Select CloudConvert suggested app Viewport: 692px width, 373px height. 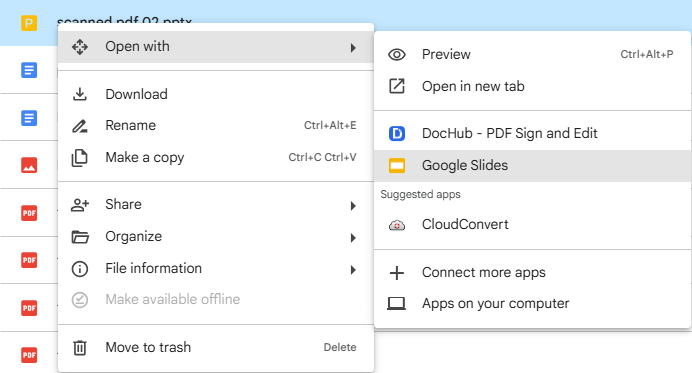click(x=533, y=225)
